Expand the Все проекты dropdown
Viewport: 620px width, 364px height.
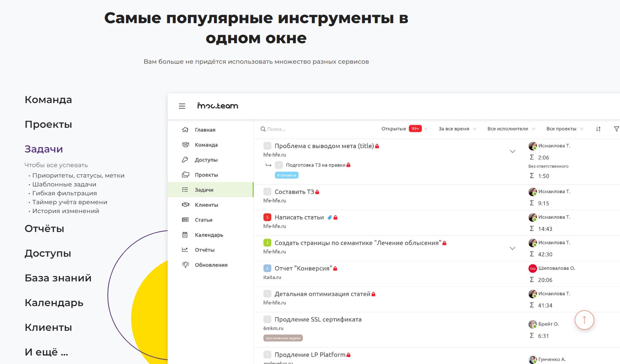click(565, 129)
